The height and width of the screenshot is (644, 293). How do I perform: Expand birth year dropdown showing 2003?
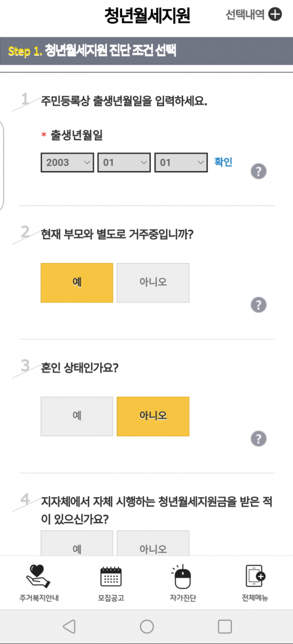click(67, 162)
